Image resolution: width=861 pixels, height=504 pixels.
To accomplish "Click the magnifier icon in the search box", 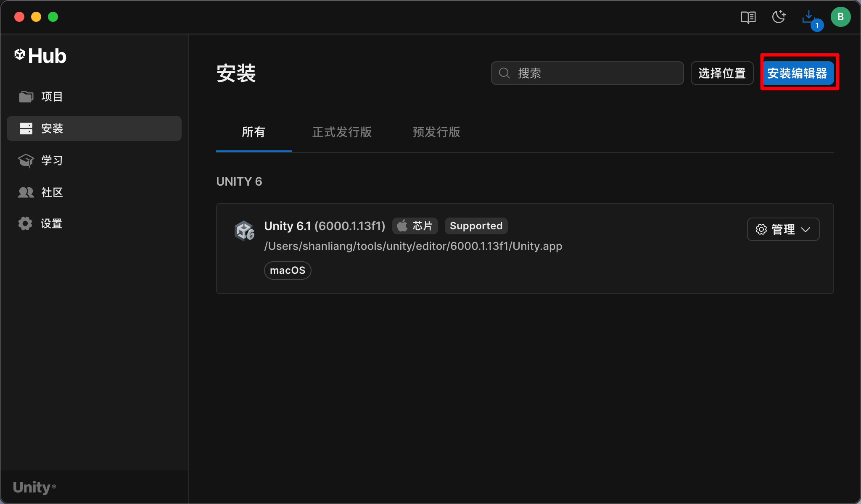I will tap(504, 73).
